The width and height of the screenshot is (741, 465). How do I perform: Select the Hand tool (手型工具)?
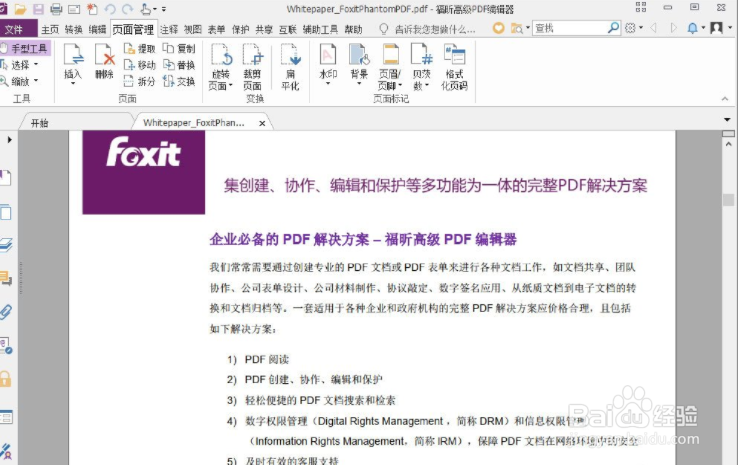tap(25, 48)
